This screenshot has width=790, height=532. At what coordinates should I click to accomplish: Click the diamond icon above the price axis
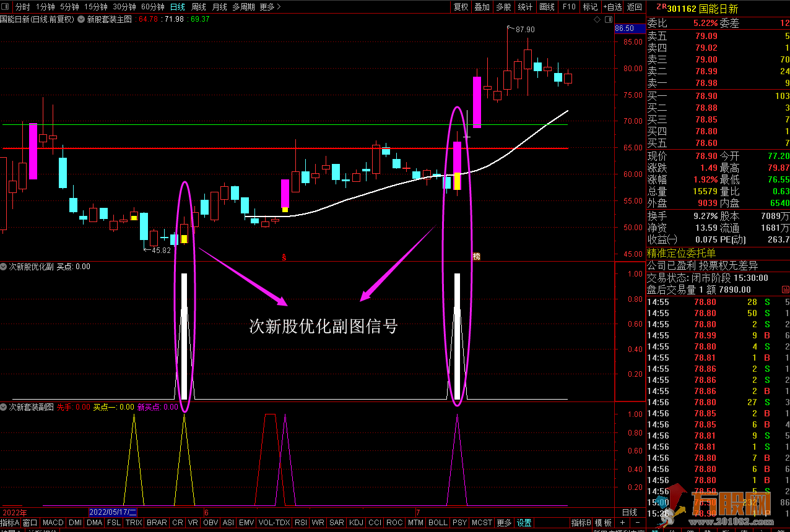click(x=597, y=19)
